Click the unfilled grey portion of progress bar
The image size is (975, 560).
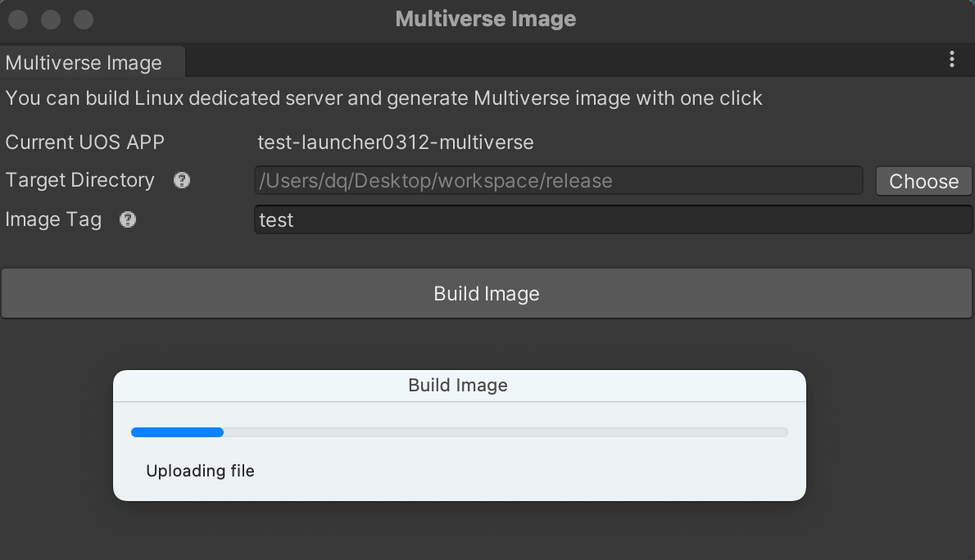tap(505, 432)
